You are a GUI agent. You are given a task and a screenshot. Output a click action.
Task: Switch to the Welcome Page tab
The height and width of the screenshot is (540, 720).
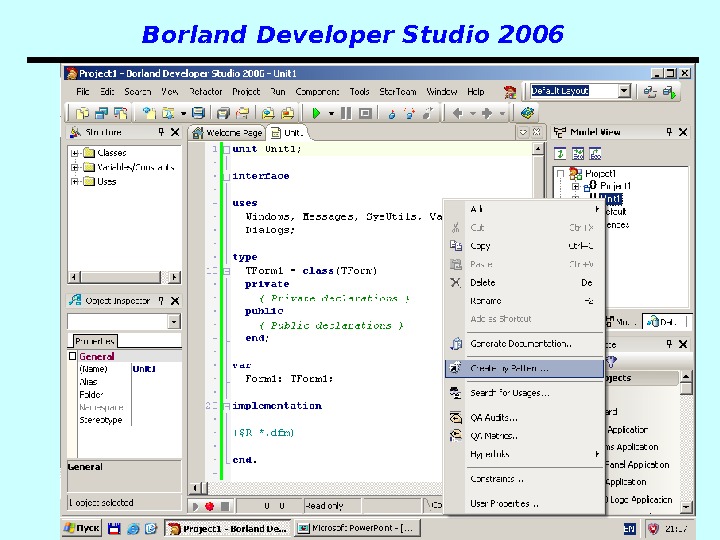228,133
